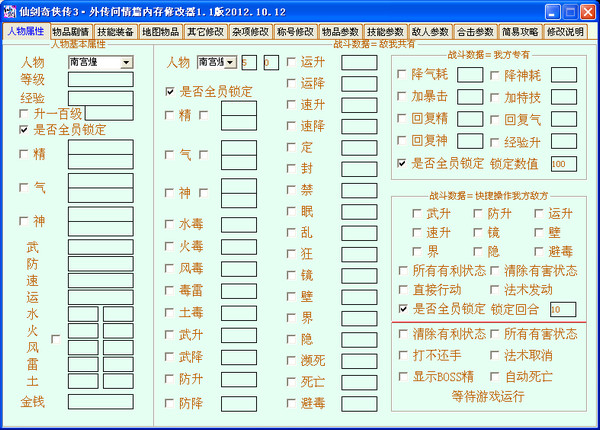
Task: Tick the 法术发动 checkbox
Action: (494, 290)
